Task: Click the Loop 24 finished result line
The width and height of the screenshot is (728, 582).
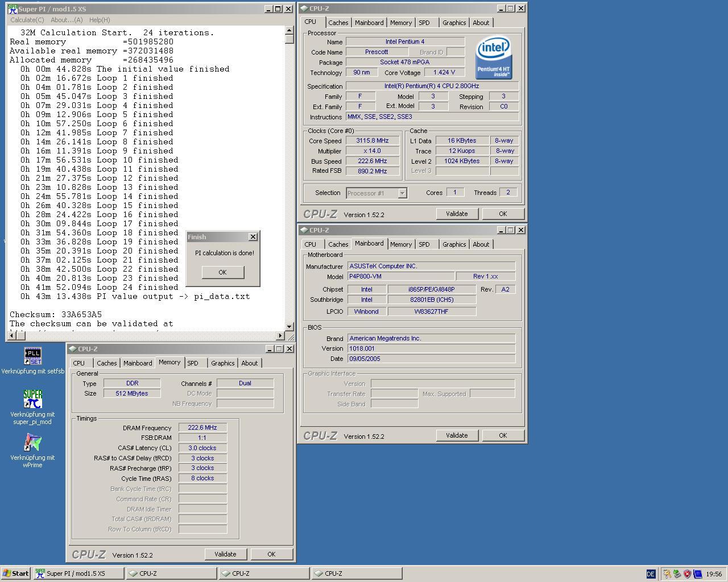Action: coord(97,287)
